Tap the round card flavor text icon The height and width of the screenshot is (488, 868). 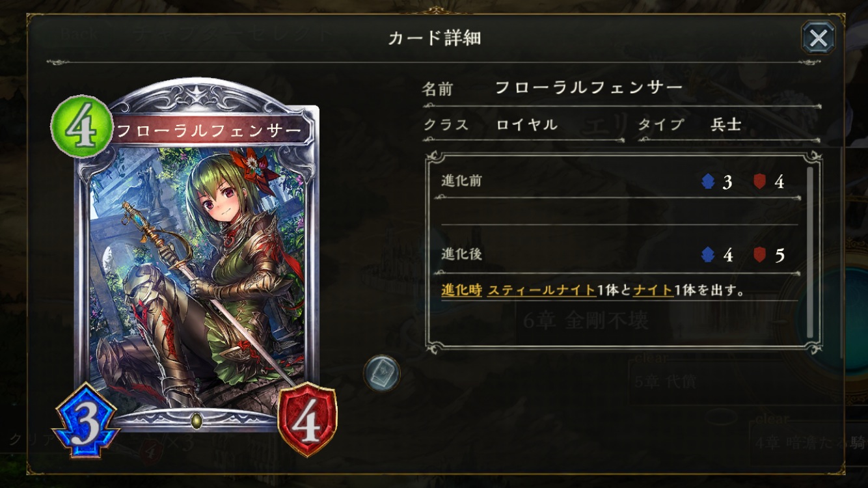(x=381, y=373)
